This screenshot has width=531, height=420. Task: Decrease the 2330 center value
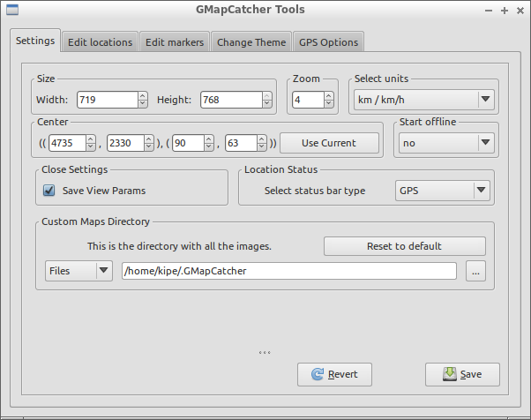149,146
